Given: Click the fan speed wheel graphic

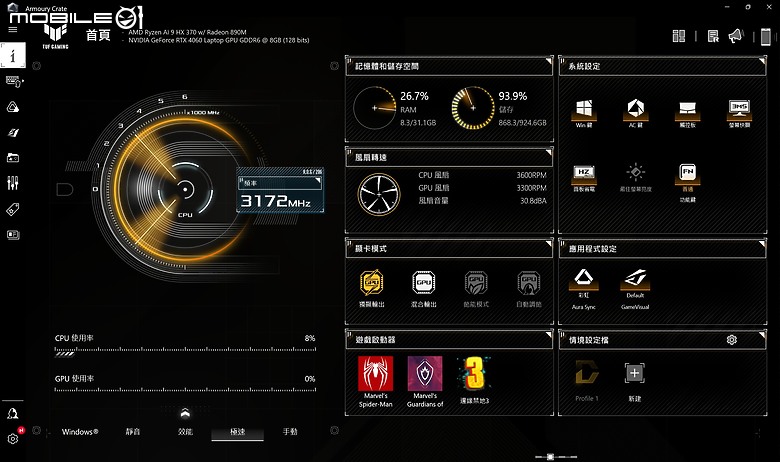Looking at the screenshot, I should coord(379,194).
